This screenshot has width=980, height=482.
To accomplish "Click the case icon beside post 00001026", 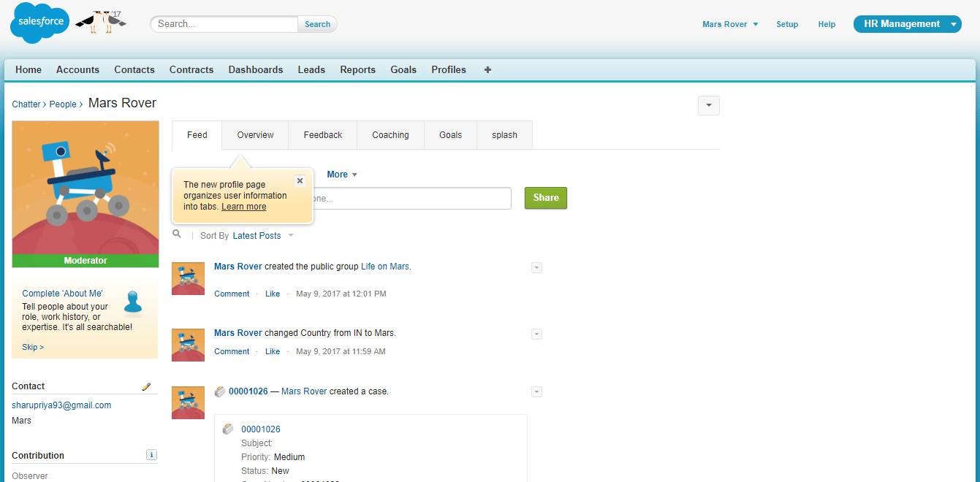I will (x=220, y=391).
